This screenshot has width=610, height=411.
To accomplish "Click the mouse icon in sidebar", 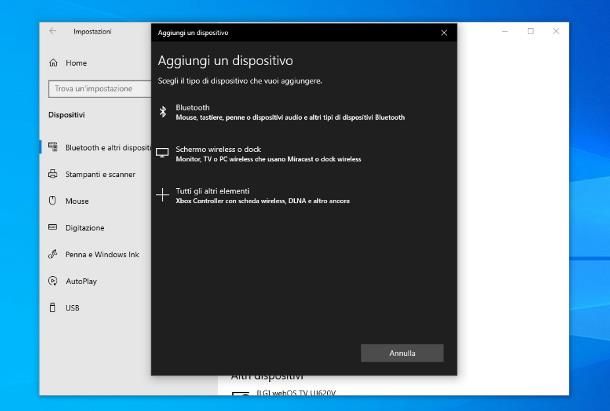I will [x=52, y=200].
